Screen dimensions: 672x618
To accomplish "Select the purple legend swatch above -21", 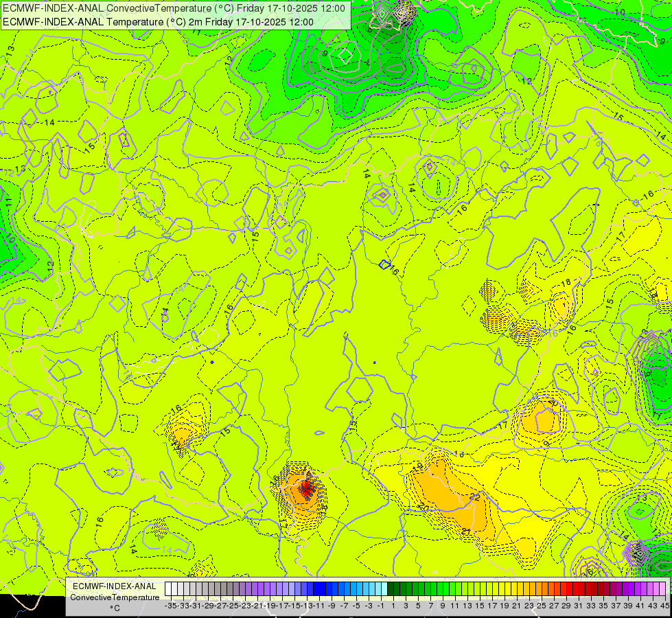I will (255, 588).
